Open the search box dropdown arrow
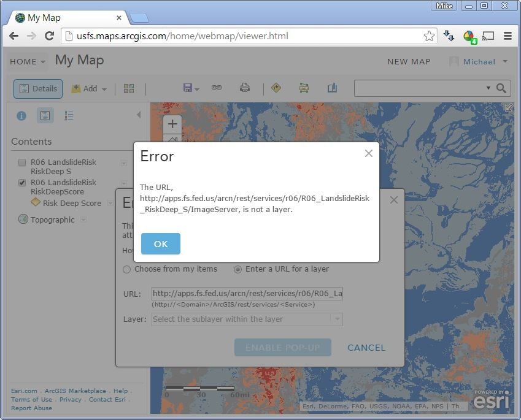This screenshot has height=420, width=521. pos(488,88)
